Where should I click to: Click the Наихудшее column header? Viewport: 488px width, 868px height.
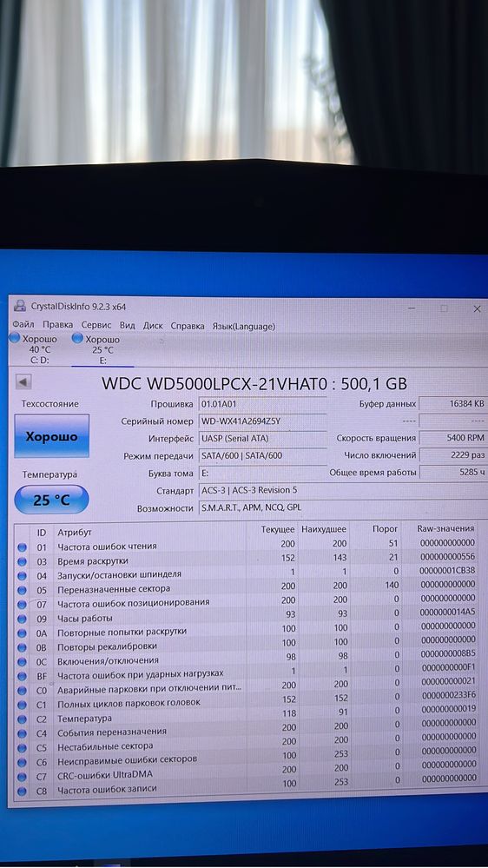point(324,529)
